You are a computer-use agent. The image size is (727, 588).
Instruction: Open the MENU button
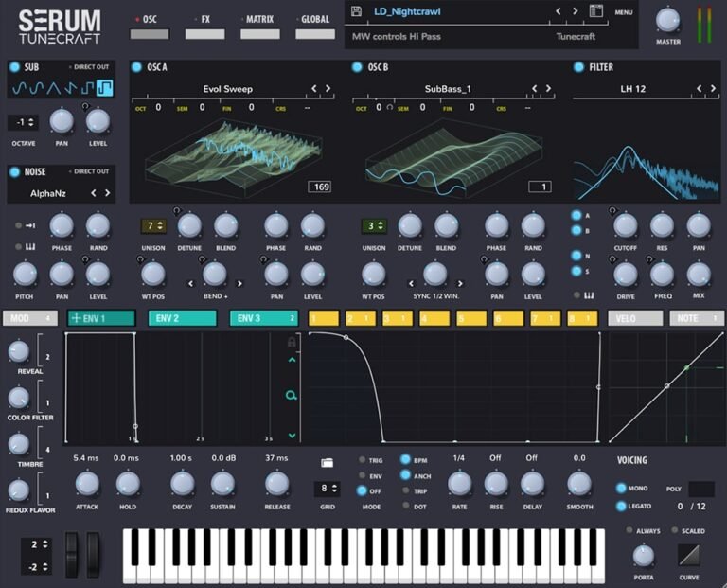pyautogui.click(x=623, y=12)
